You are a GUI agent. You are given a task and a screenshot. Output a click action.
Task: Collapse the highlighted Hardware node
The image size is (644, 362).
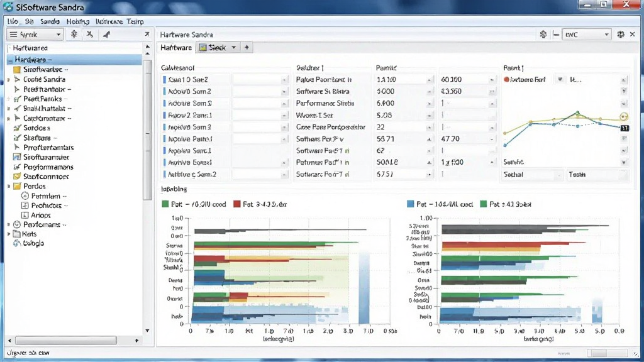coord(10,60)
